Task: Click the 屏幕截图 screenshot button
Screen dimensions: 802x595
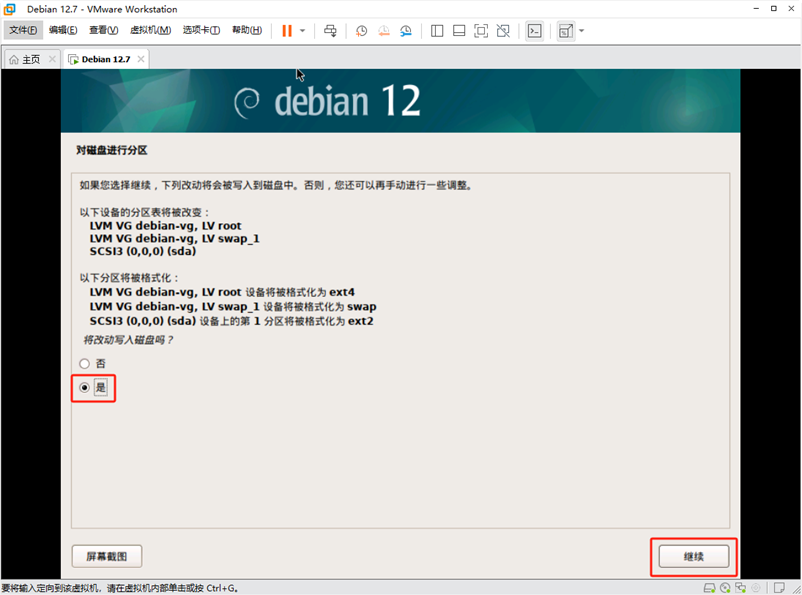Action: tap(107, 557)
